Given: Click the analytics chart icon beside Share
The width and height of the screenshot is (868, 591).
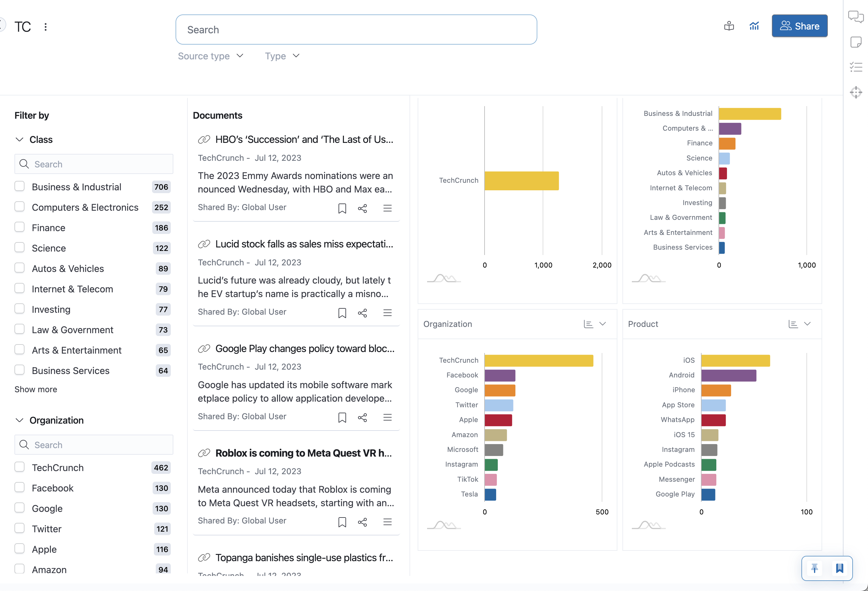Looking at the screenshot, I should tap(754, 26).
